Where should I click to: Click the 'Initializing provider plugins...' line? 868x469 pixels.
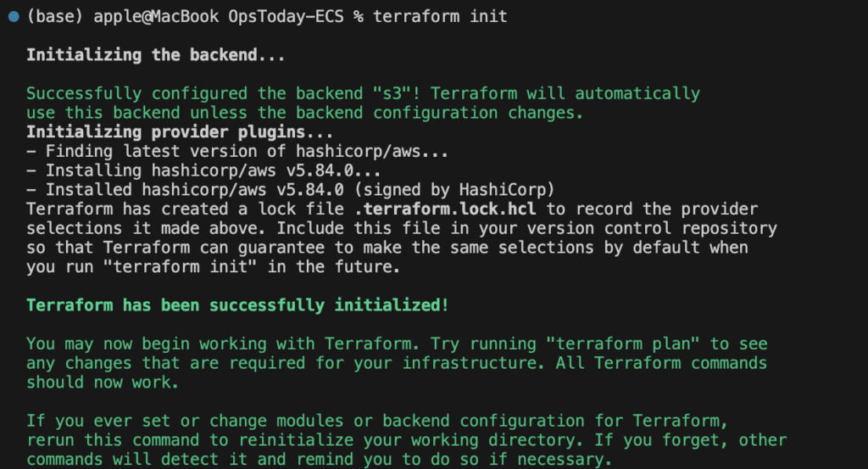(x=180, y=131)
